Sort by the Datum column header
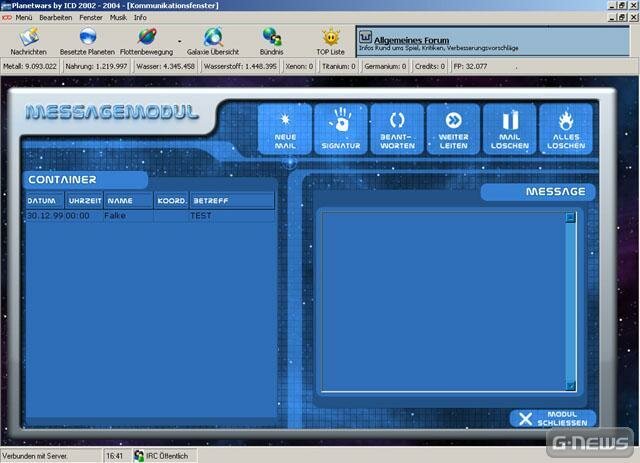640x463 pixels. click(x=44, y=200)
